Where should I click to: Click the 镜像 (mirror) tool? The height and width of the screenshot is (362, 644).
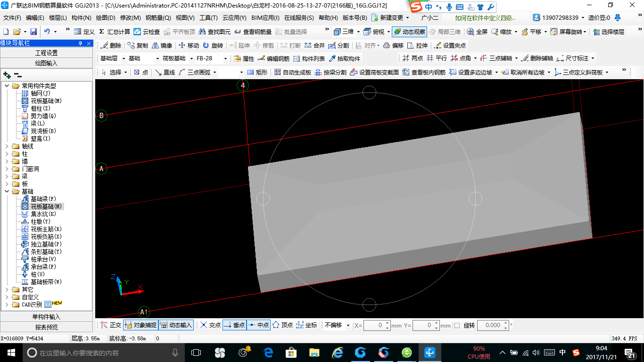click(162, 46)
